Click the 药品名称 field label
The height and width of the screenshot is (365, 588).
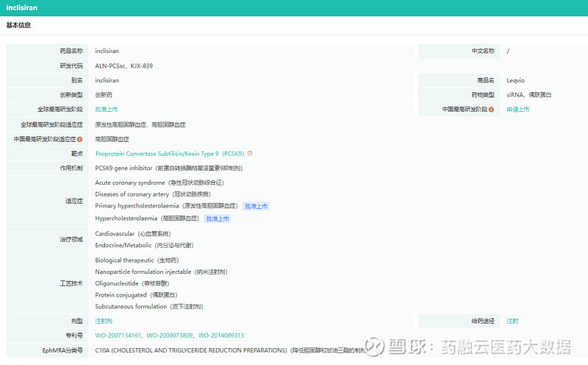71,51
